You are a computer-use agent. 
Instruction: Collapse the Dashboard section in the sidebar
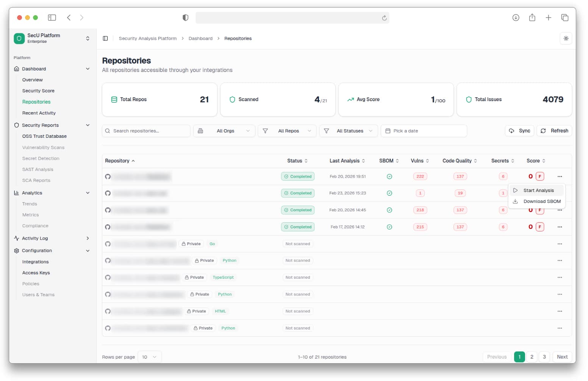point(88,69)
